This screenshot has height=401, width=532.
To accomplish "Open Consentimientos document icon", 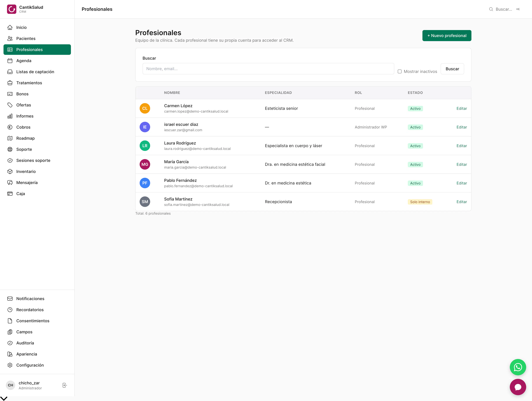I will (x=10, y=321).
